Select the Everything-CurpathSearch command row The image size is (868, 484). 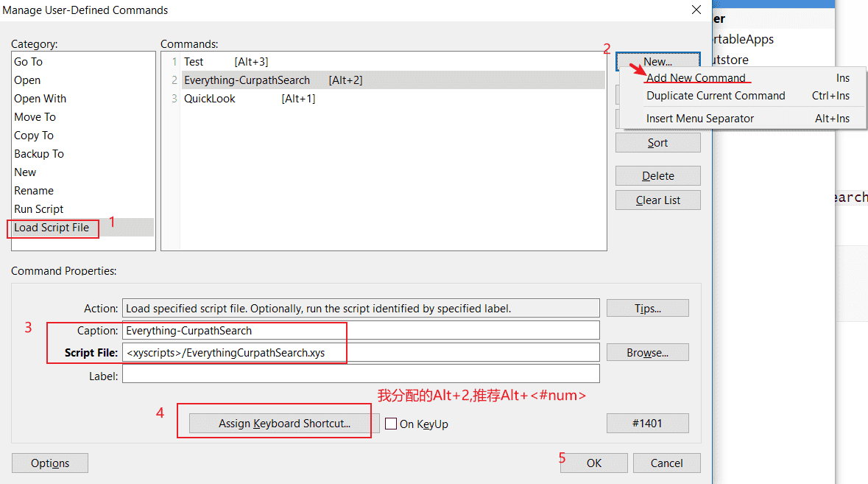point(393,80)
